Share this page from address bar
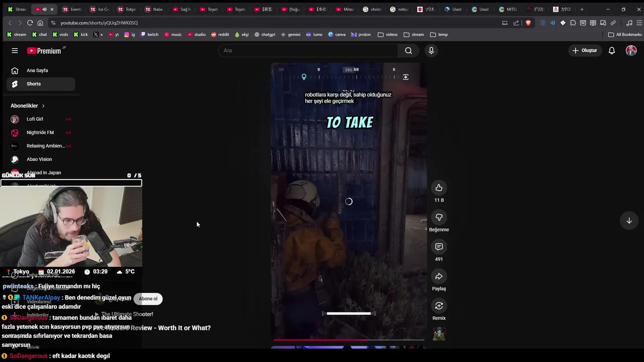This screenshot has width=644, height=362. point(516,23)
